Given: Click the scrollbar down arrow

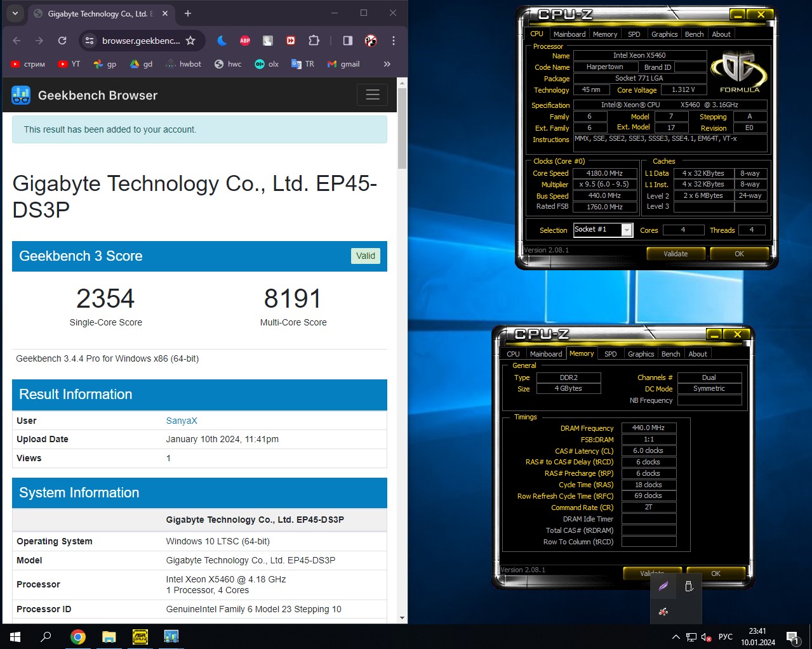Looking at the screenshot, I should click(x=403, y=618).
